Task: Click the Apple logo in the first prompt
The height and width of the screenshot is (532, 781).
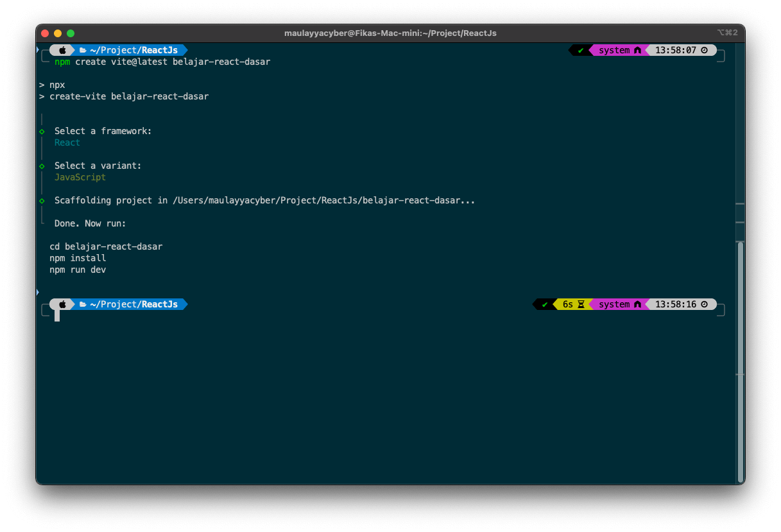Action: coord(63,50)
